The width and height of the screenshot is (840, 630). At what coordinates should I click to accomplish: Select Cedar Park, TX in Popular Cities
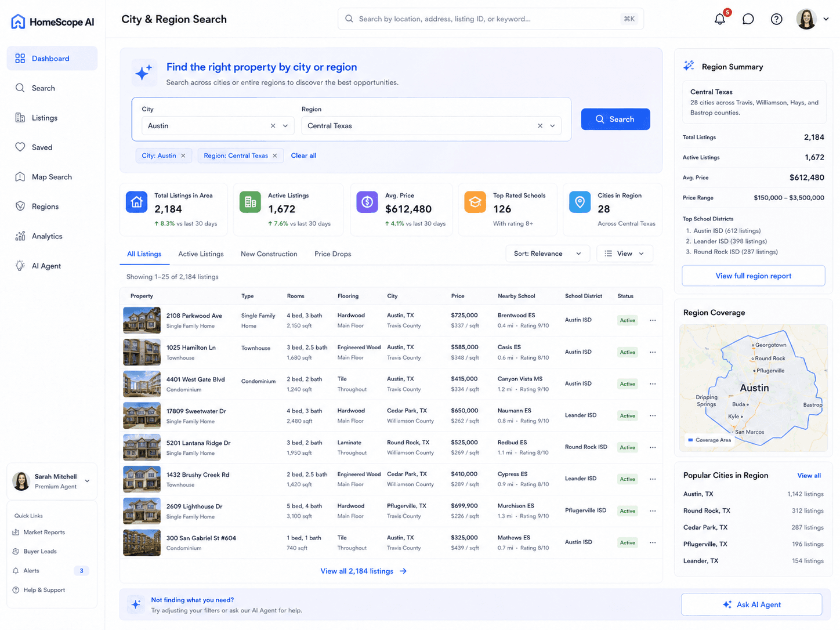point(753,528)
